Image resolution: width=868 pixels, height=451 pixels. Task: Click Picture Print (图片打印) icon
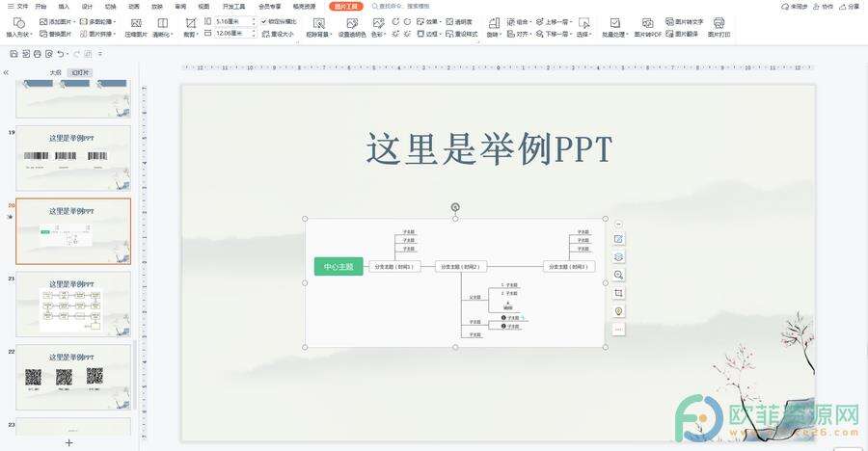coord(719,23)
